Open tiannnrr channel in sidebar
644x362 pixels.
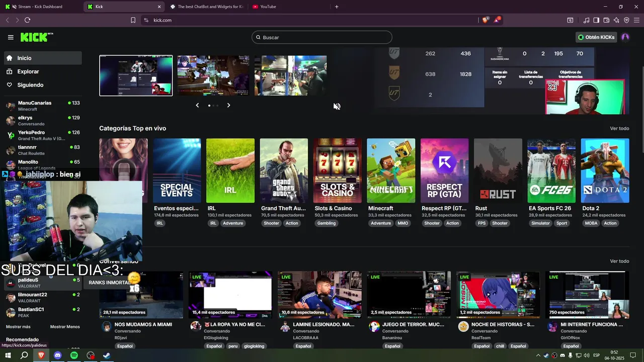click(43, 150)
